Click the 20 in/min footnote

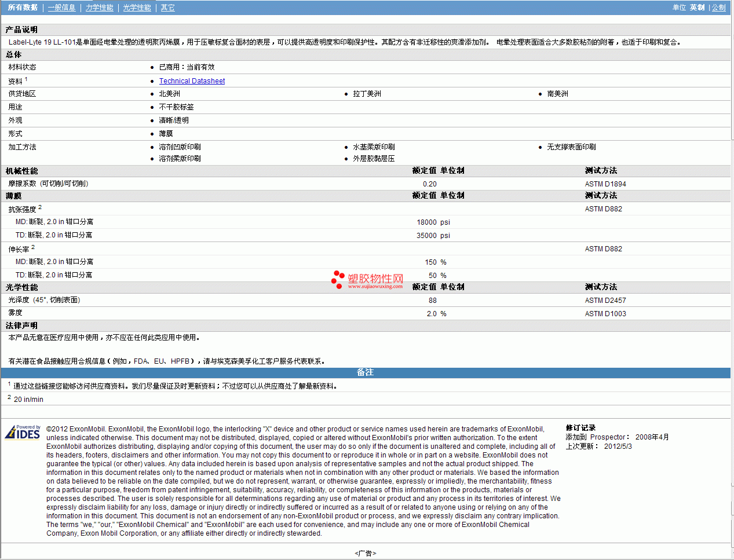click(28, 400)
